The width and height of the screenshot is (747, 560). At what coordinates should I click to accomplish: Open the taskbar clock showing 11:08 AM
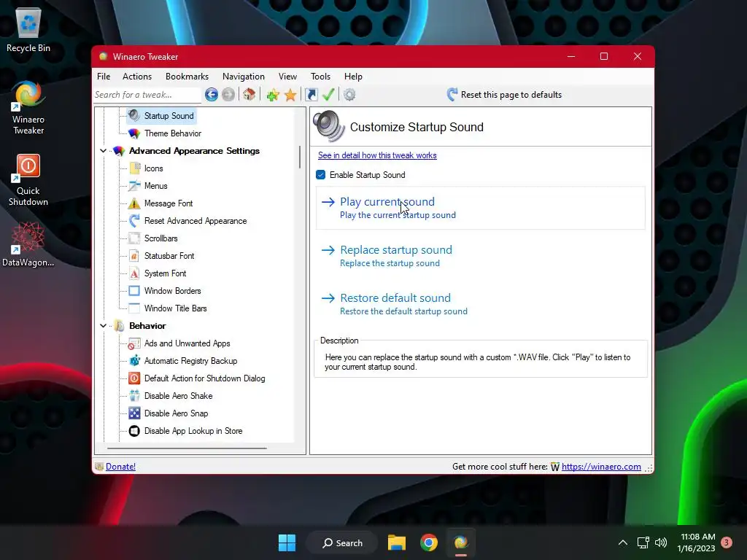tap(697, 542)
